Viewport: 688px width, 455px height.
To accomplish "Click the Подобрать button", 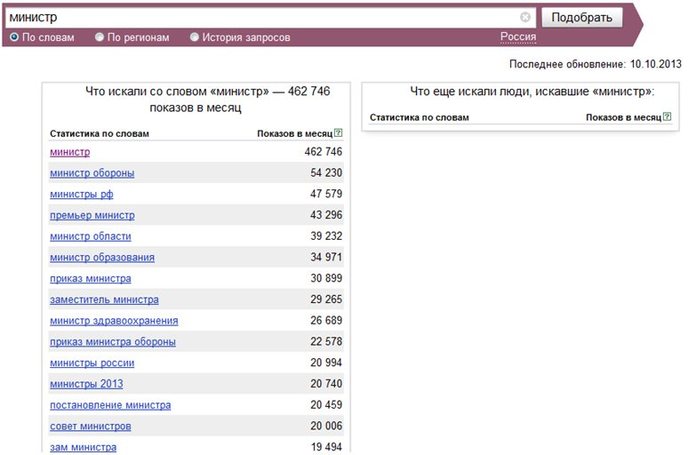I will tap(582, 18).
